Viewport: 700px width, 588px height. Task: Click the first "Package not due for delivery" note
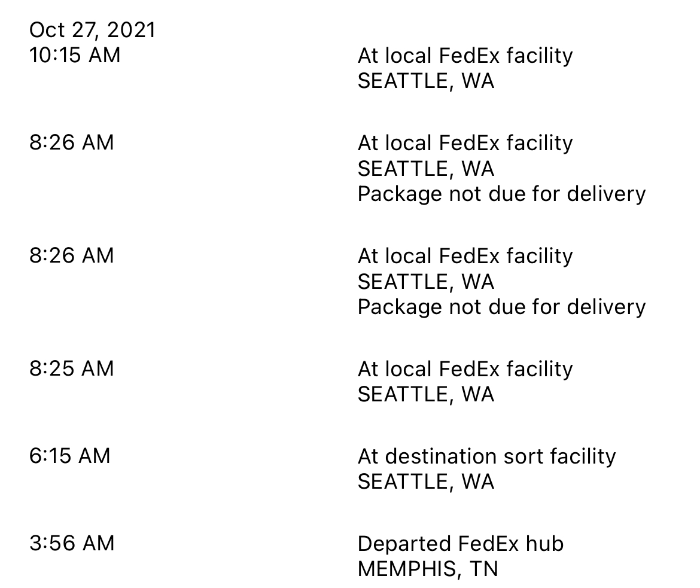(x=501, y=194)
